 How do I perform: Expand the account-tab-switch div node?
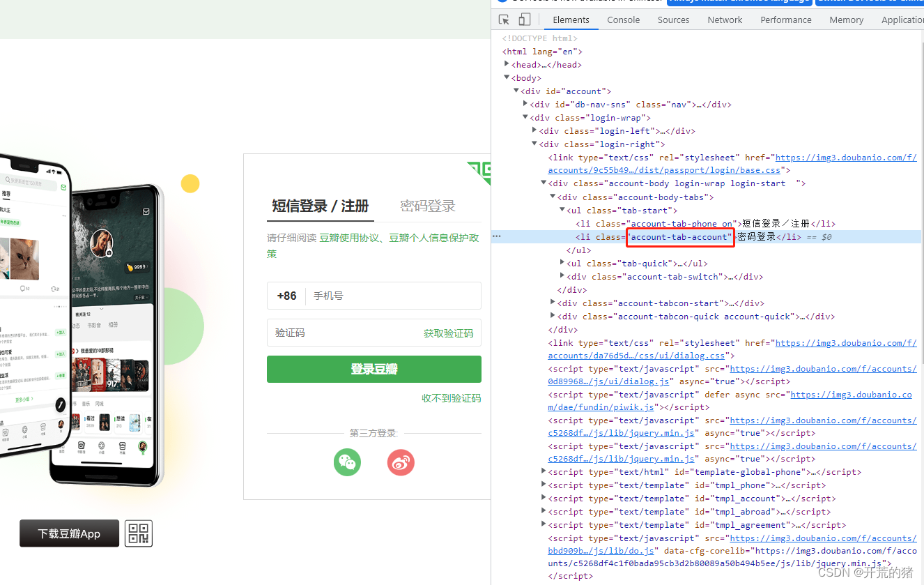coord(562,277)
